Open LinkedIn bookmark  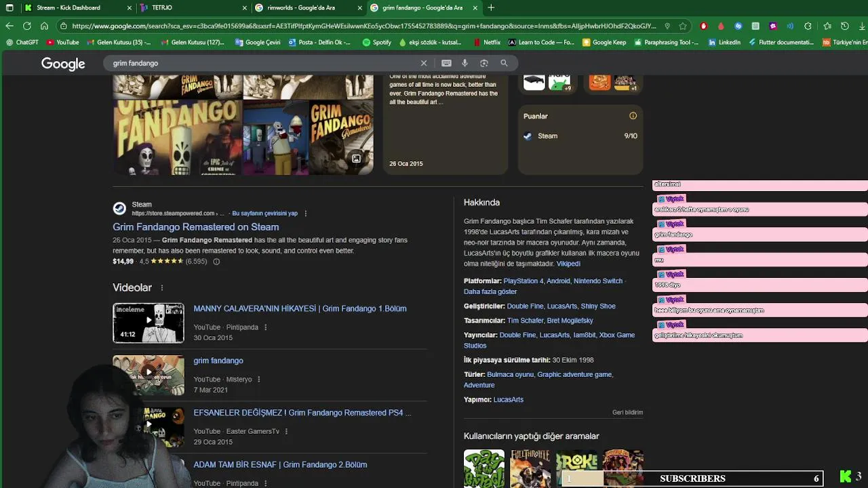click(724, 42)
